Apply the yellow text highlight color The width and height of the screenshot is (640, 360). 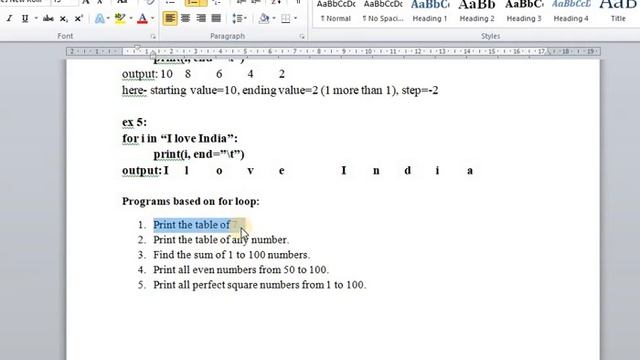pos(120,18)
